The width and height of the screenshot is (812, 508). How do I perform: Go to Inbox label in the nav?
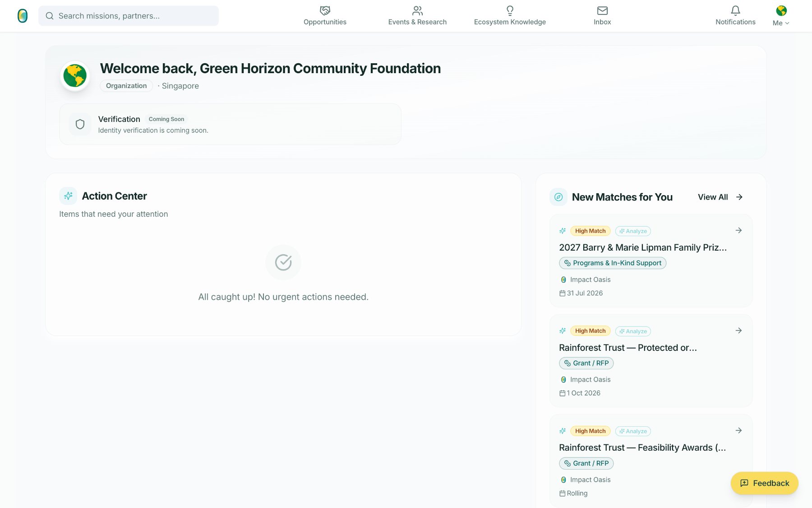(602, 22)
